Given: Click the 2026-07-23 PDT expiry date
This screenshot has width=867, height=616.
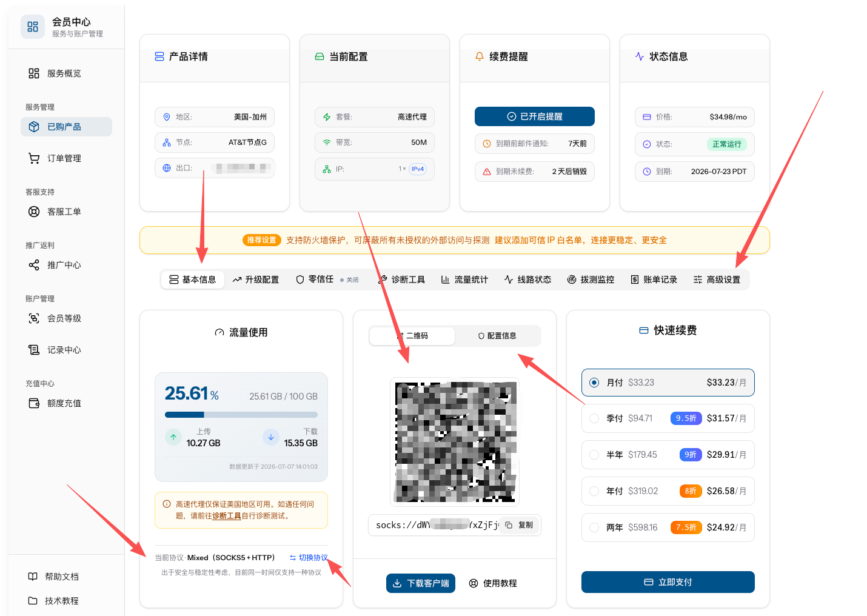Looking at the screenshot, I should [x=719, y=172].
